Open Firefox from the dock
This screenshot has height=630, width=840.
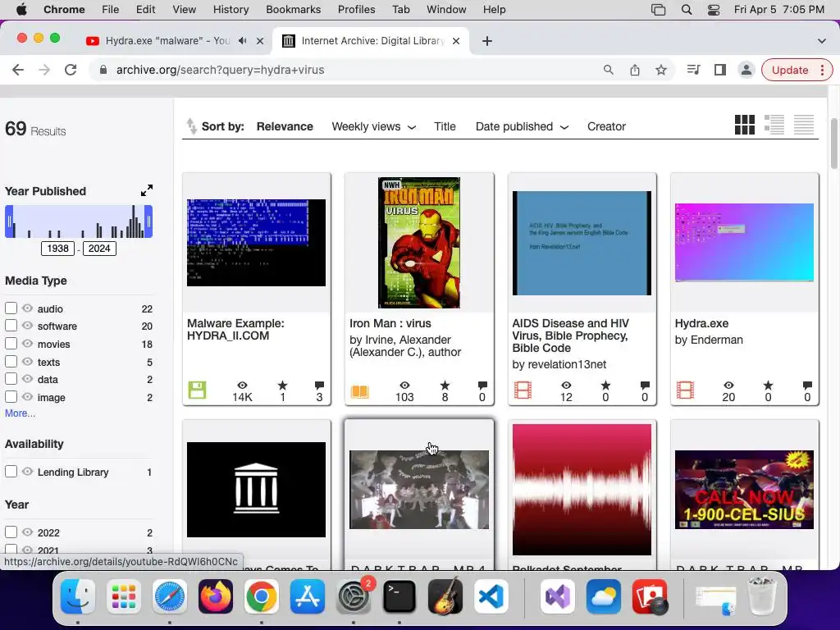click(216, 596)
